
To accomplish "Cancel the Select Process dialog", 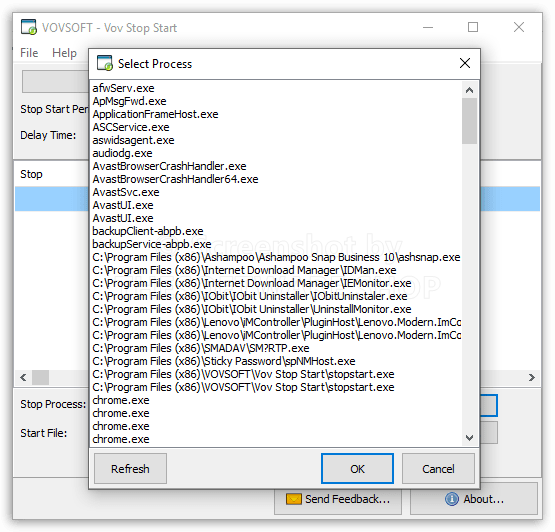I will click(x=438, y=469).
